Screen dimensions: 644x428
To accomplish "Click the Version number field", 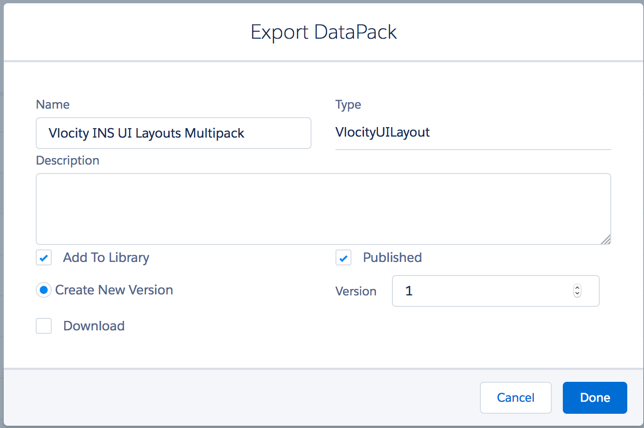I will [x=496, y=291].
